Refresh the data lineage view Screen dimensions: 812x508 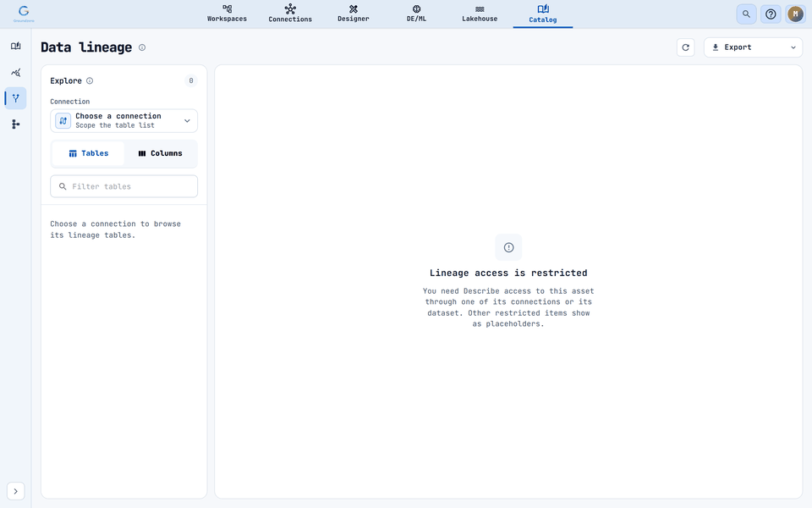(x=686, y=47)
